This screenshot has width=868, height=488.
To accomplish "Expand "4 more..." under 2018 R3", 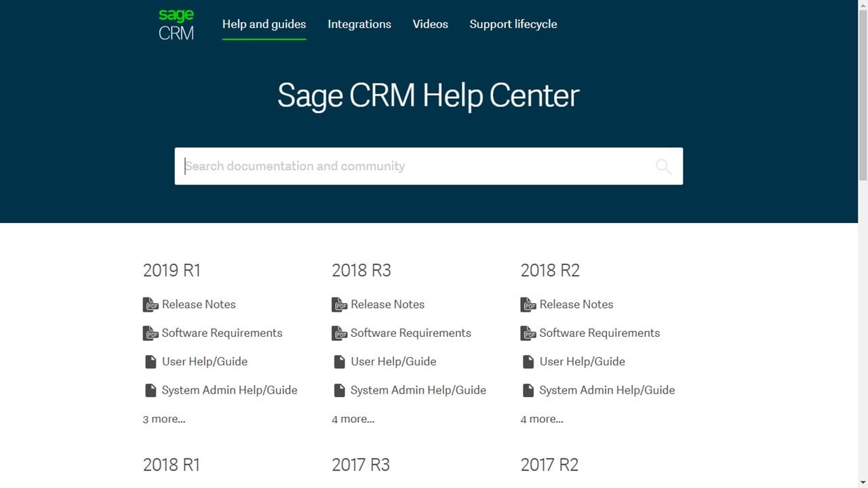I will (353, 419).
